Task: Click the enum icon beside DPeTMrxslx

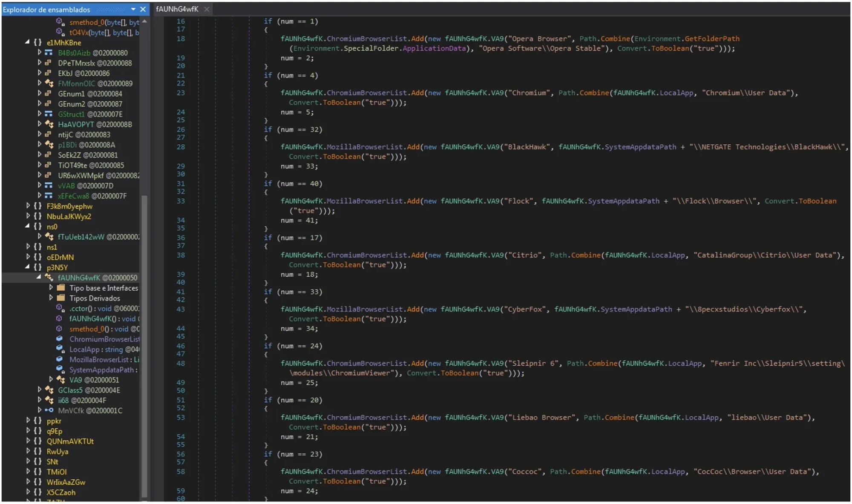Action: [49, 63]
